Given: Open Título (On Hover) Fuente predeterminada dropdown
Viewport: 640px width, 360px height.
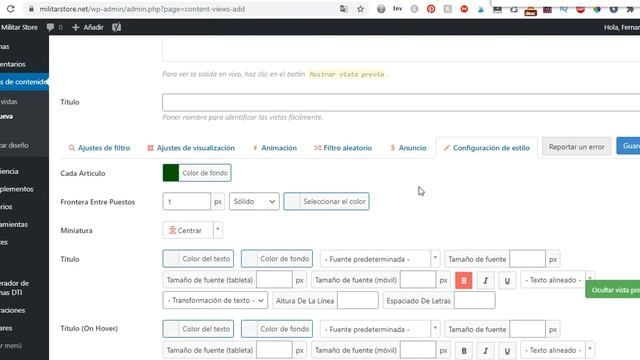Looking at the screenshot, I should point(380,329).
